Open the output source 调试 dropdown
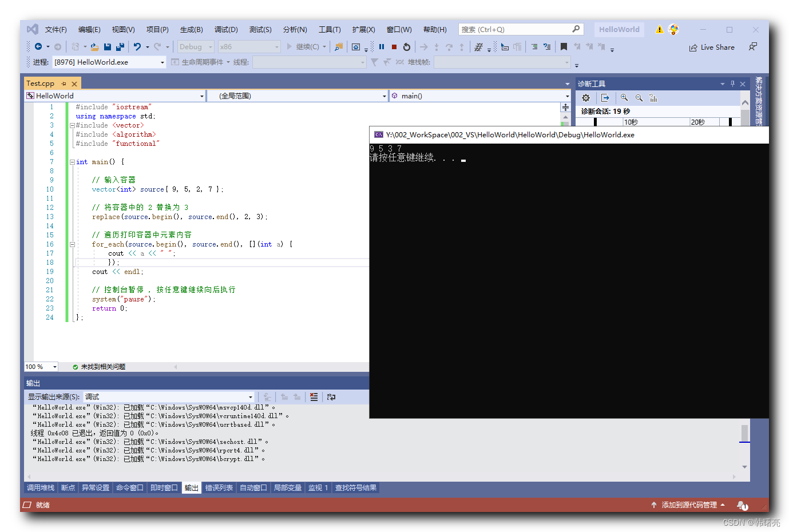Image resolution: width=789 pixels, height=532 pixels. [x=250, y=397]
